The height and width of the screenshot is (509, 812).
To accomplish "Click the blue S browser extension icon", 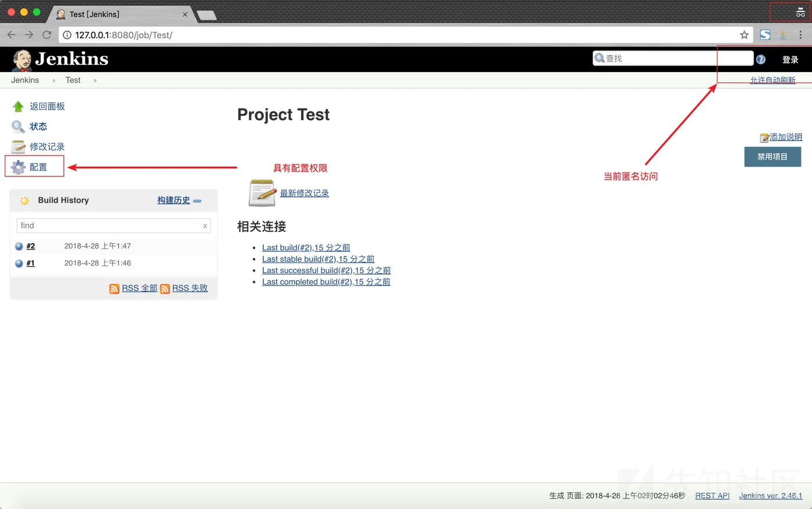I will pos(765,35).
